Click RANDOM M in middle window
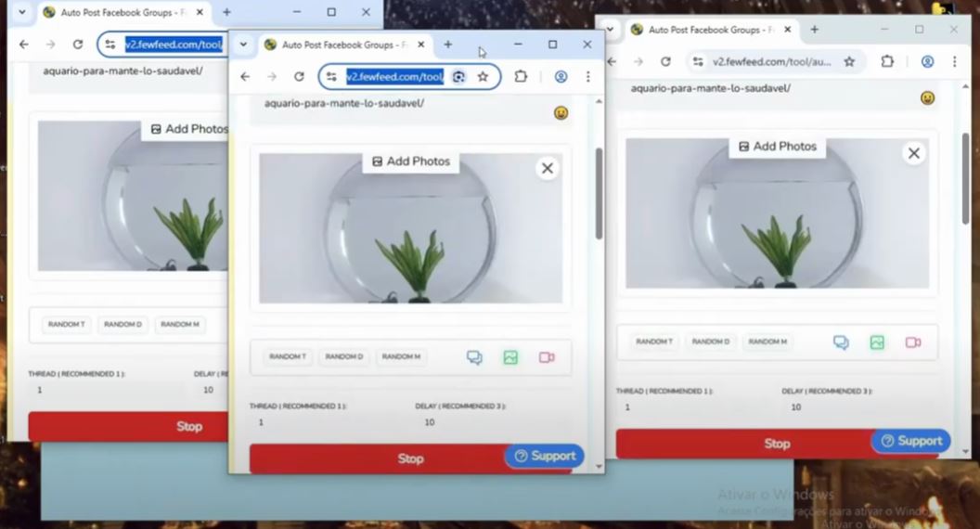980x529 pixels. [401, 356]
